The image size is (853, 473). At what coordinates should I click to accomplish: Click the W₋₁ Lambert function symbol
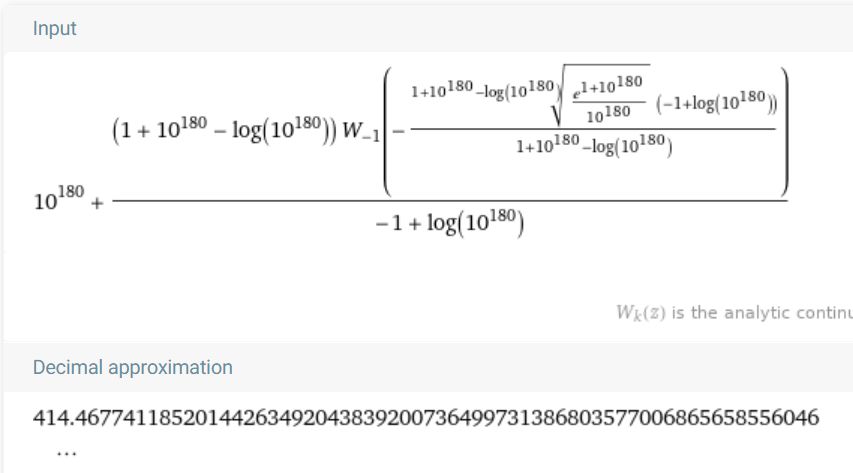359,129
